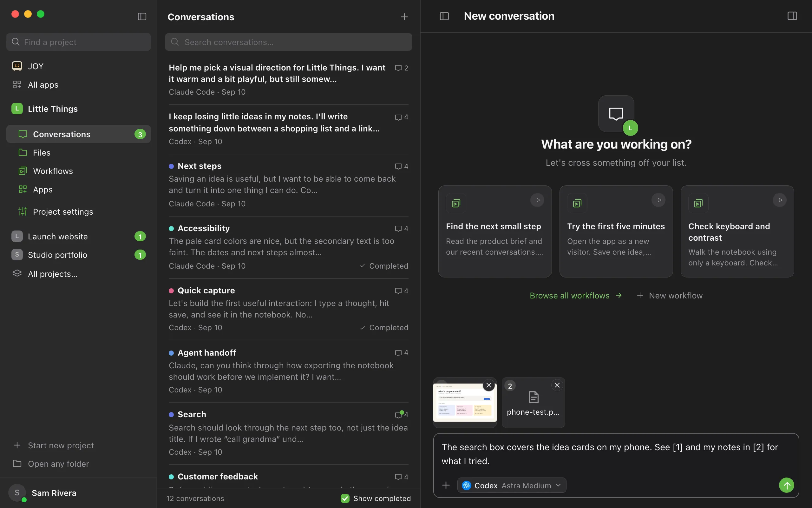Toggle the left sidebar panel icon
Viewport: 812px width, 508px height.
pyautogui.click(x=142, y=17)
